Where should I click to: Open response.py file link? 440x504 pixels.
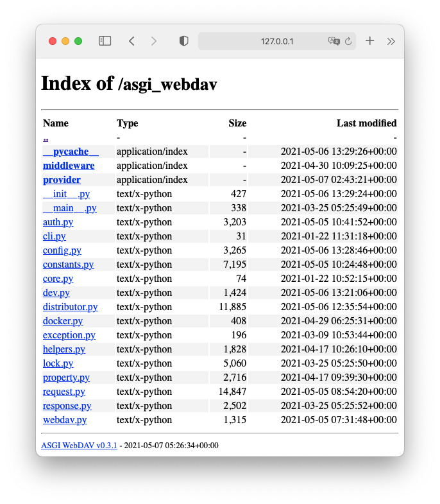pos(67,406)
